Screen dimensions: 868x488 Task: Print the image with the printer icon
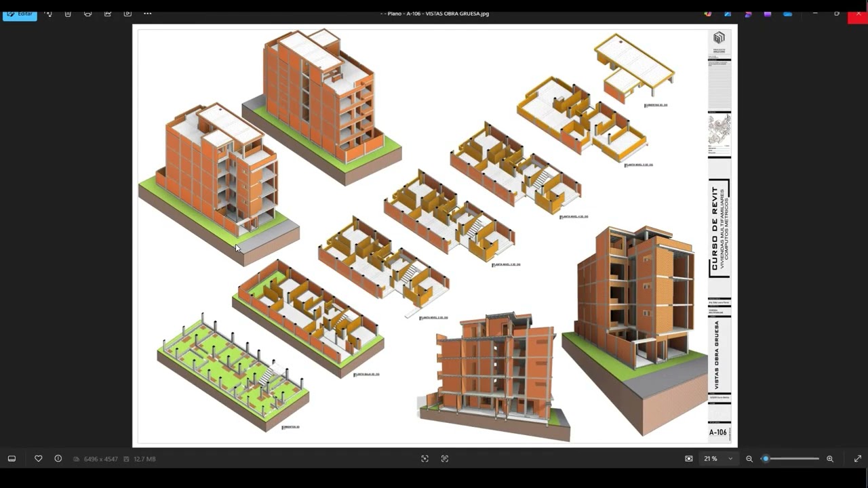[x=87, y=14]
